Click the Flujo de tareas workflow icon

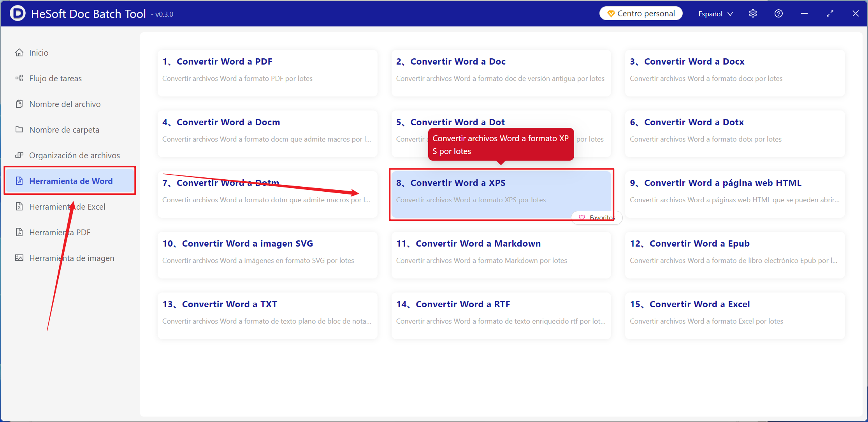pos(19,78)
